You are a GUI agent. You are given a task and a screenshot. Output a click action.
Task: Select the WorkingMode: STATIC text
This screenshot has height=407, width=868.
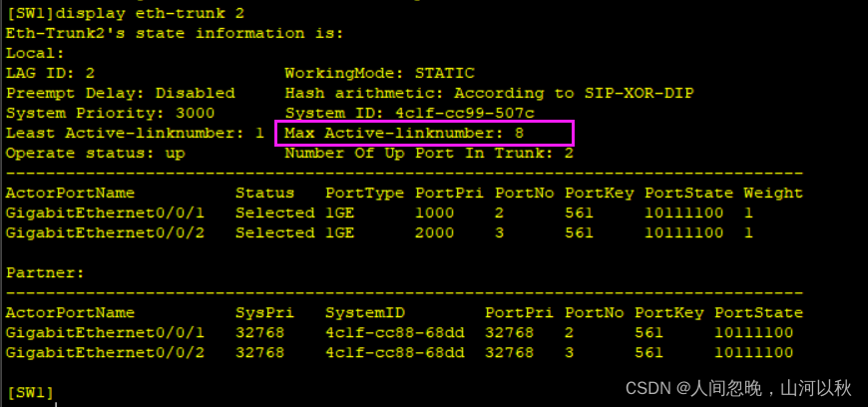(x=379, y=73)
